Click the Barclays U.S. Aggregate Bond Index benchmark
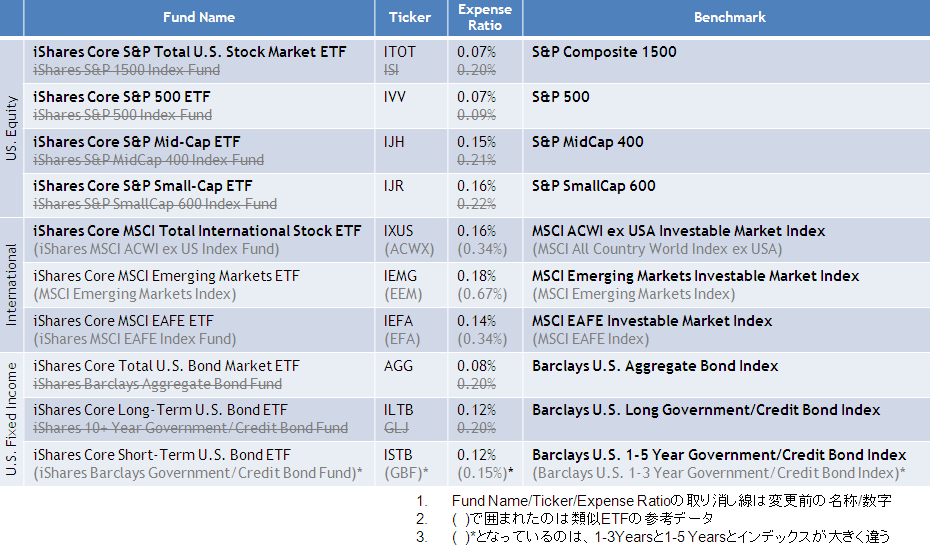Viewport: 930px width, 550px height. (x=655, y=366)
